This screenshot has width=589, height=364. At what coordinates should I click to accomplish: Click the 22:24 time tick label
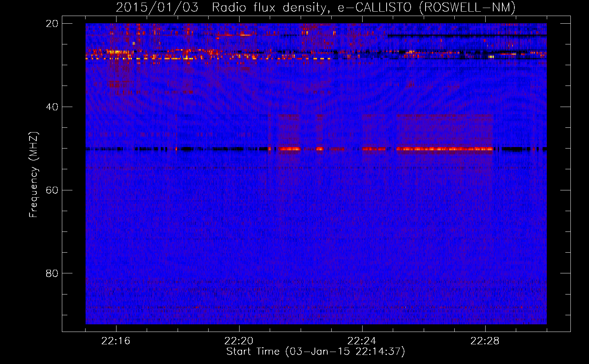click(x=362, y=341)
